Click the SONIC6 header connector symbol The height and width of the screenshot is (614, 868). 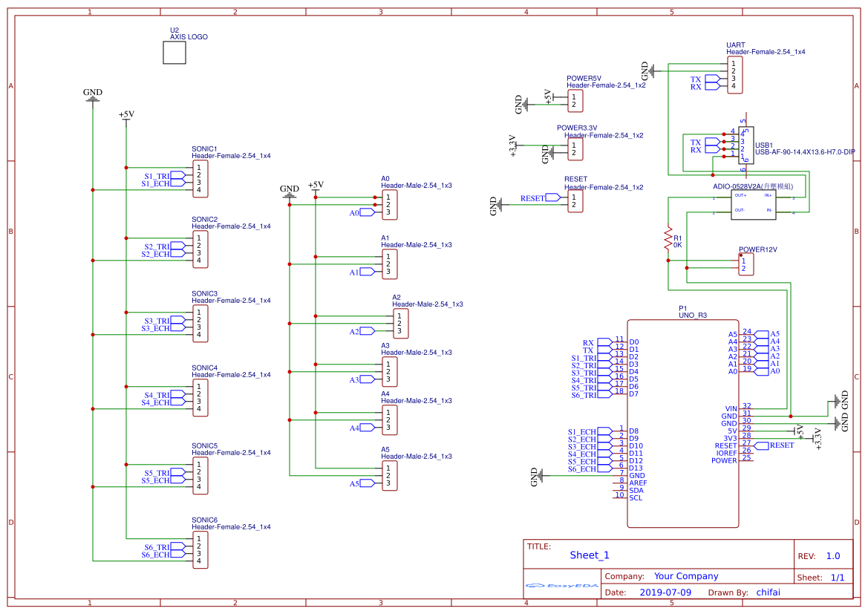[x=199, y=549]
